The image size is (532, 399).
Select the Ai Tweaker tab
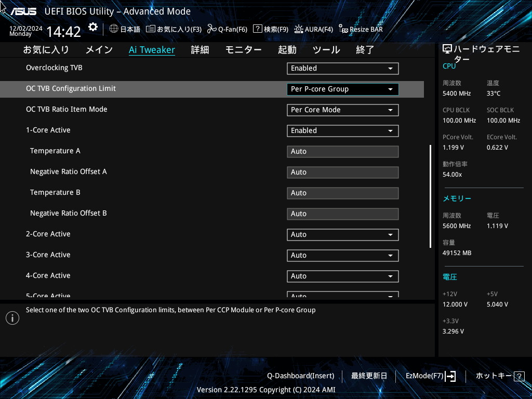(x=152, y=50)
